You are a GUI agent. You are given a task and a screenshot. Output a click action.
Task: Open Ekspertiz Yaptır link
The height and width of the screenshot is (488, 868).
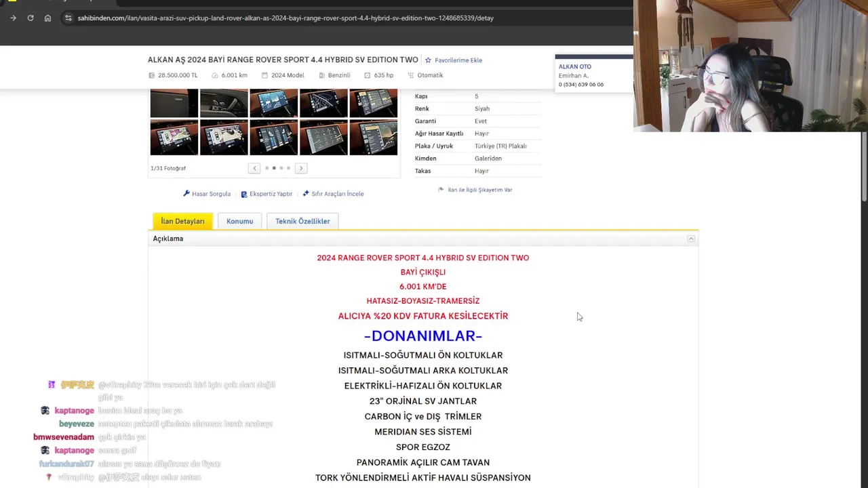coord(271,194)
